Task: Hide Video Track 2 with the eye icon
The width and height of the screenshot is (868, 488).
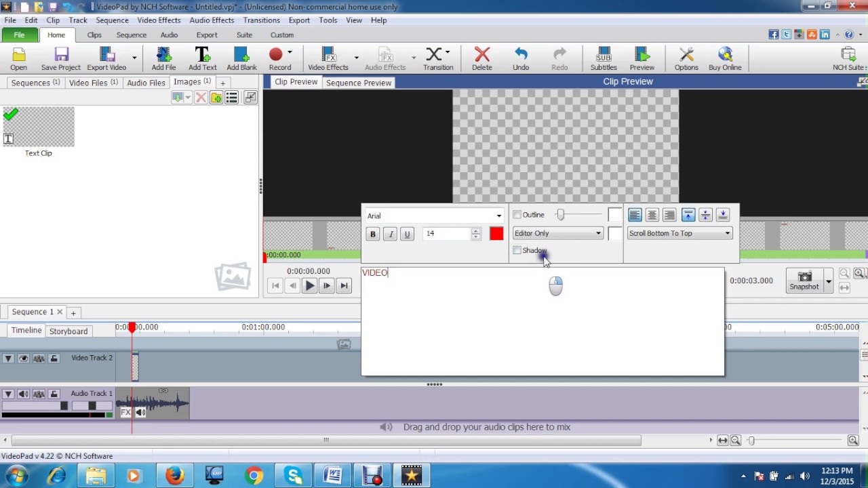Action: tap(23, 358)
